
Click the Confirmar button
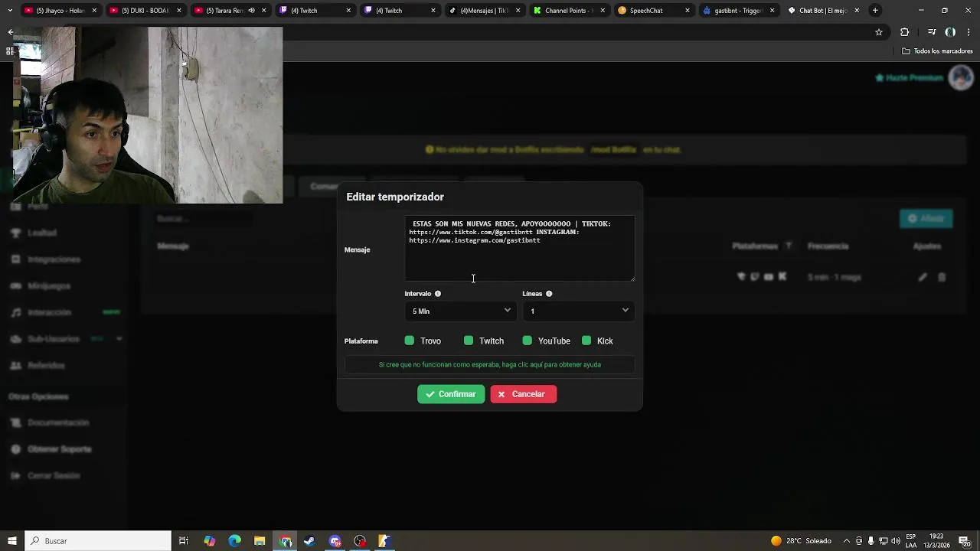(x=451, y=394)
